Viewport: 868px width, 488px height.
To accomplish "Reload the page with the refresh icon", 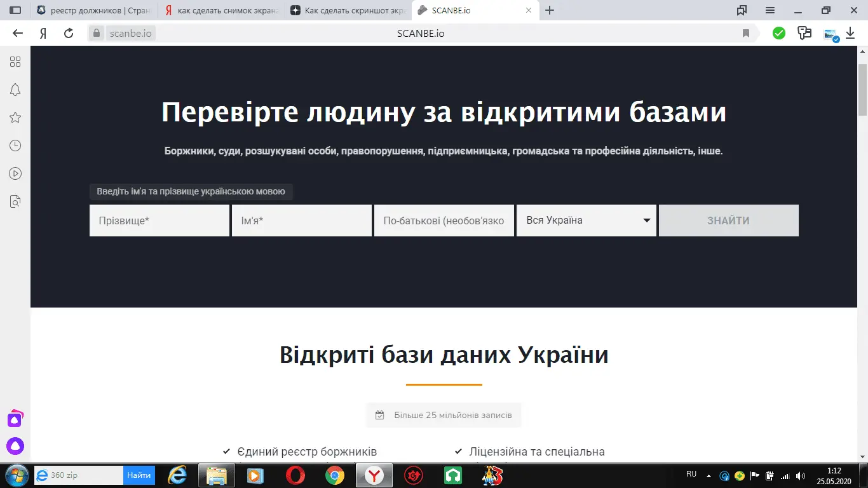I will pos(69,33).
